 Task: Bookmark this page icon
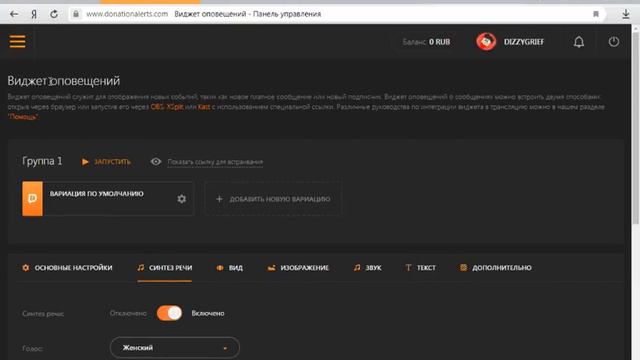point(596,14)
